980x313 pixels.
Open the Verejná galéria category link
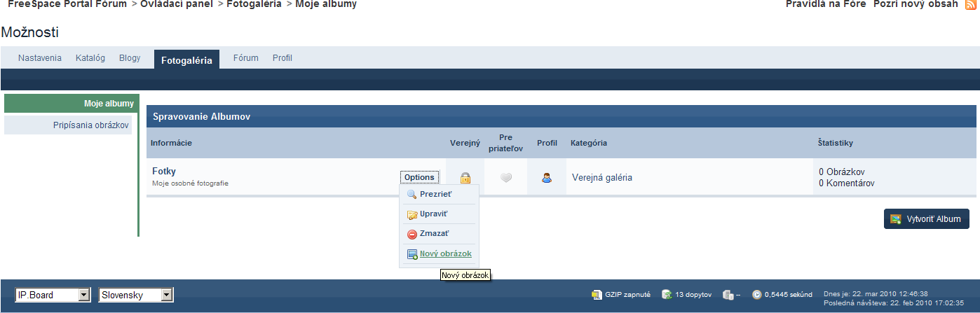tap(602, 178)
